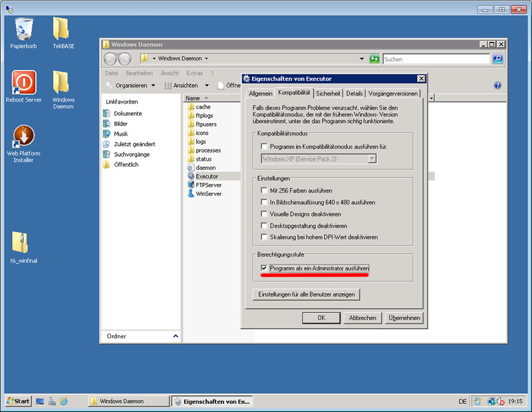Launch Internet Explorer from quick launch

point(63,401)
